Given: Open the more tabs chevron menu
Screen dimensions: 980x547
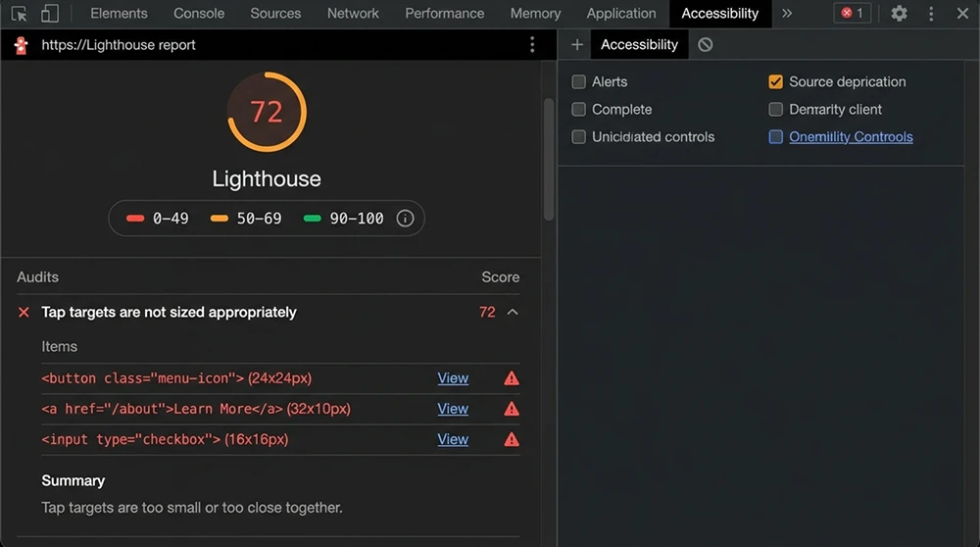Looking at the screenshot, I should click(787, 13).
